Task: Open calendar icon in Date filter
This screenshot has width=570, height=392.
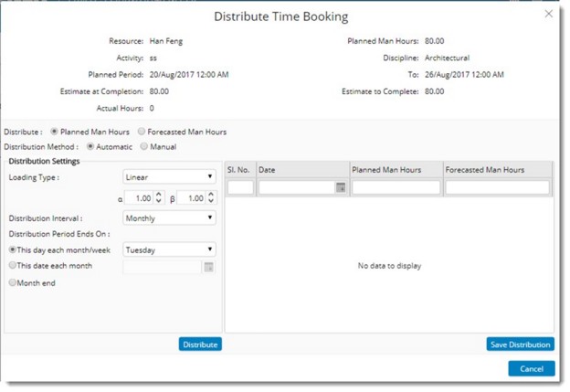Action: coord(340,187)
